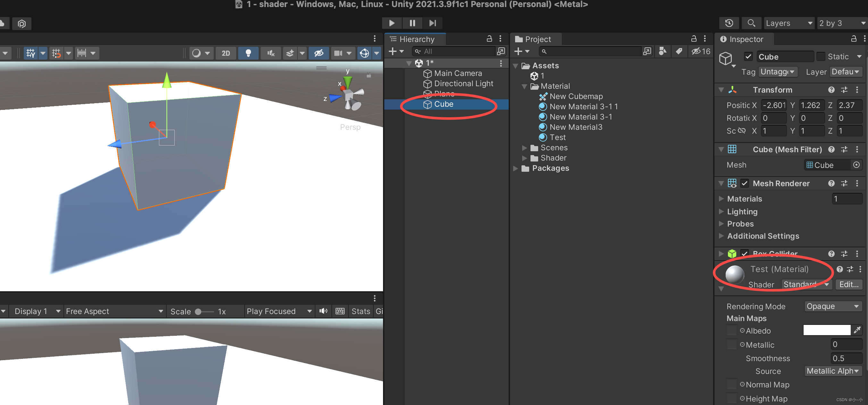868x405 pixels.
Task: Toggle scene lighting with lightbulb icon
Action: pos(248,53)
